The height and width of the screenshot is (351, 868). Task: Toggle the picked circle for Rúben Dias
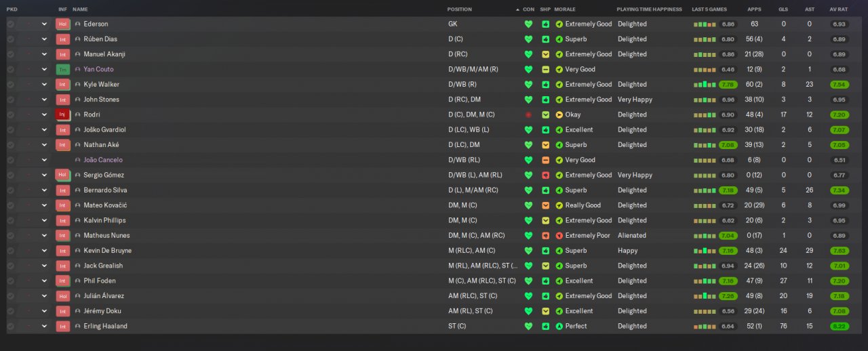click(10, 39)
